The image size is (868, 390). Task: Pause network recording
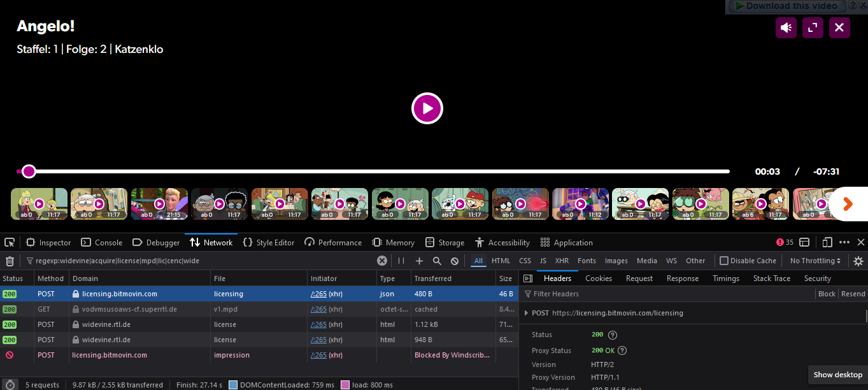tap(401, 261)
